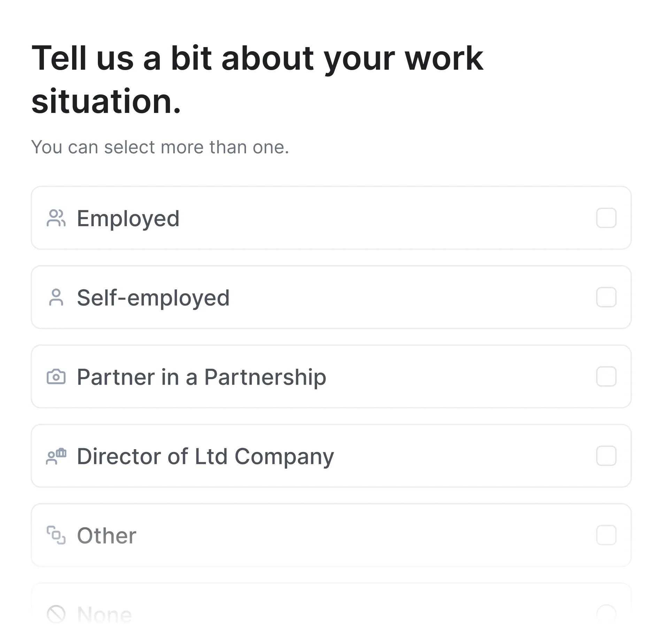The image size is (662, 644).
Task: Click the single person icon beside Self-employed
Action: (56, 298)
